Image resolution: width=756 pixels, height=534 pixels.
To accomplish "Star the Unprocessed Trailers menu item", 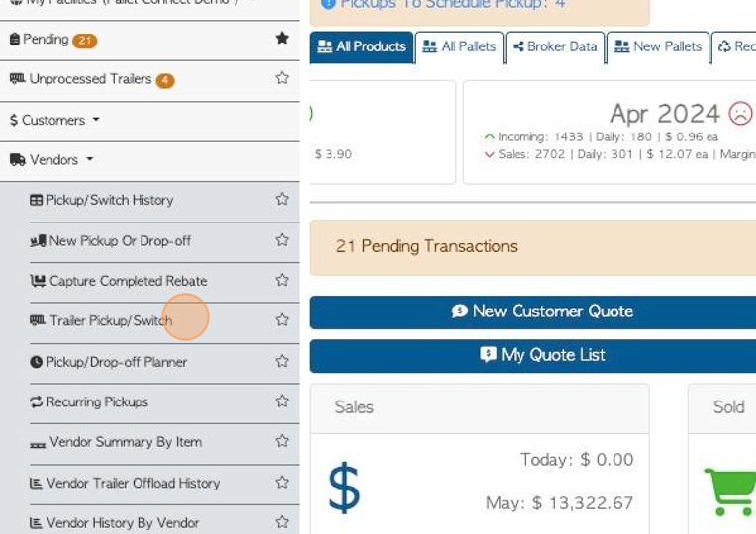I will pos(282,78).
